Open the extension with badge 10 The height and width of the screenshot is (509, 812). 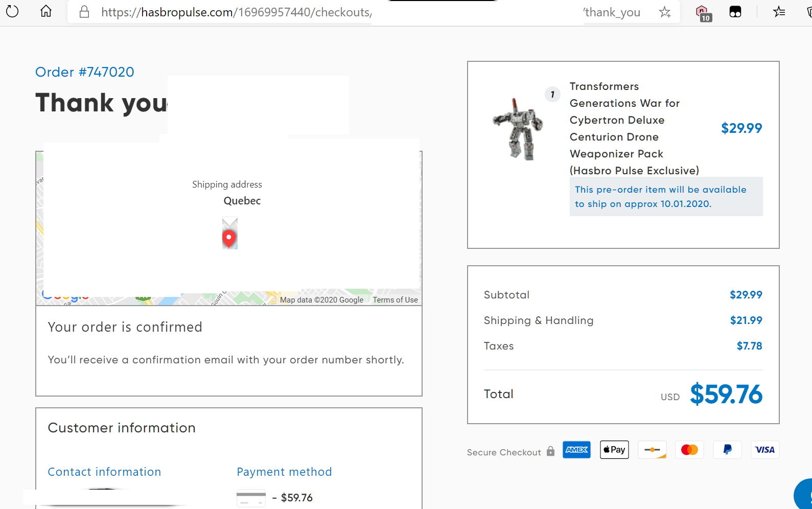coord(703,13)
